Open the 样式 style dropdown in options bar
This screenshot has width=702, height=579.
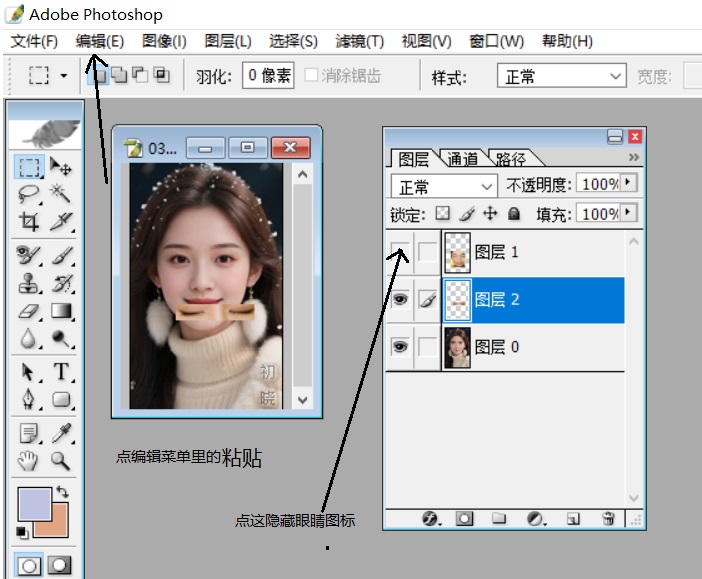561,76
